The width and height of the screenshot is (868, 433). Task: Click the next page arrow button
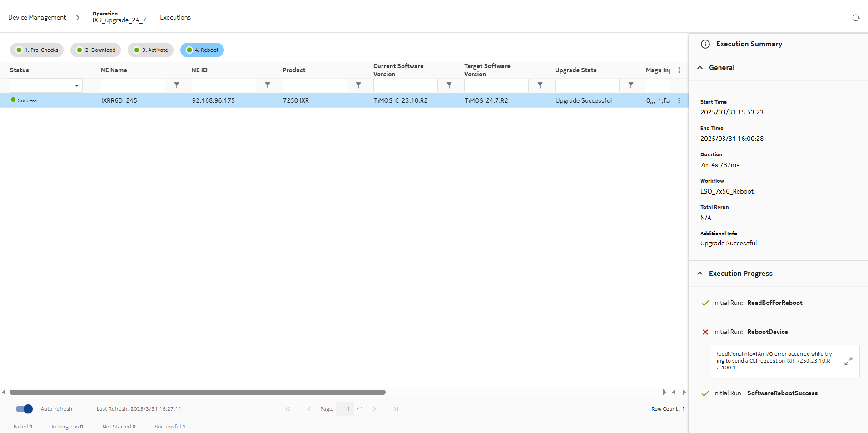click(374, 409)
